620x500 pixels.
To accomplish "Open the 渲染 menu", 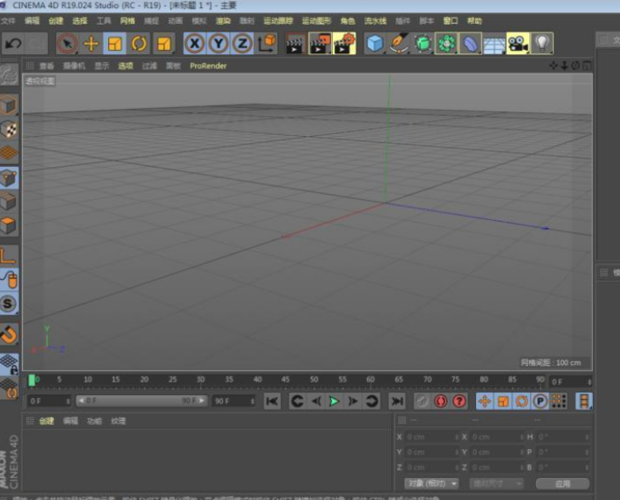I will [223, 21].
